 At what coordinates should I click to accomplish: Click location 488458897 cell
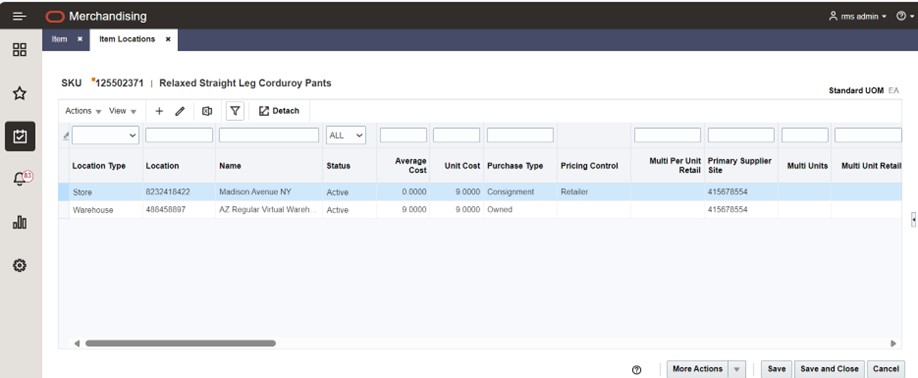tap(166, 209)
